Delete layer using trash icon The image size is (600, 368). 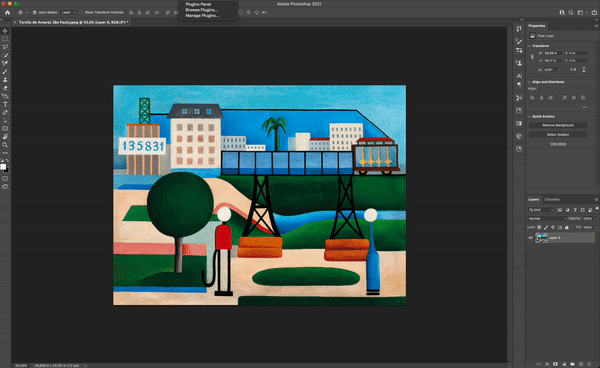[x=589, y=364]
